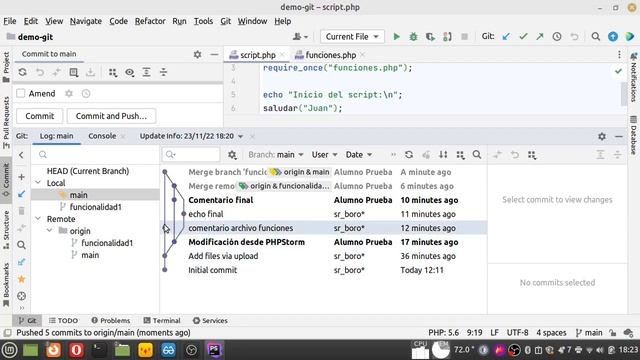Open the user account dropdown in toolbar
640x360 pixels.
coord(300,37)
